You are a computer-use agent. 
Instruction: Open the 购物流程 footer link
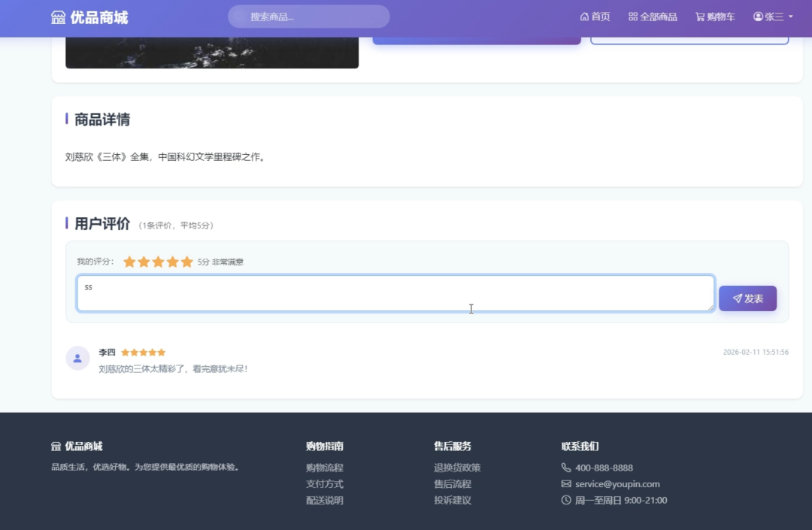pos(325,468)
